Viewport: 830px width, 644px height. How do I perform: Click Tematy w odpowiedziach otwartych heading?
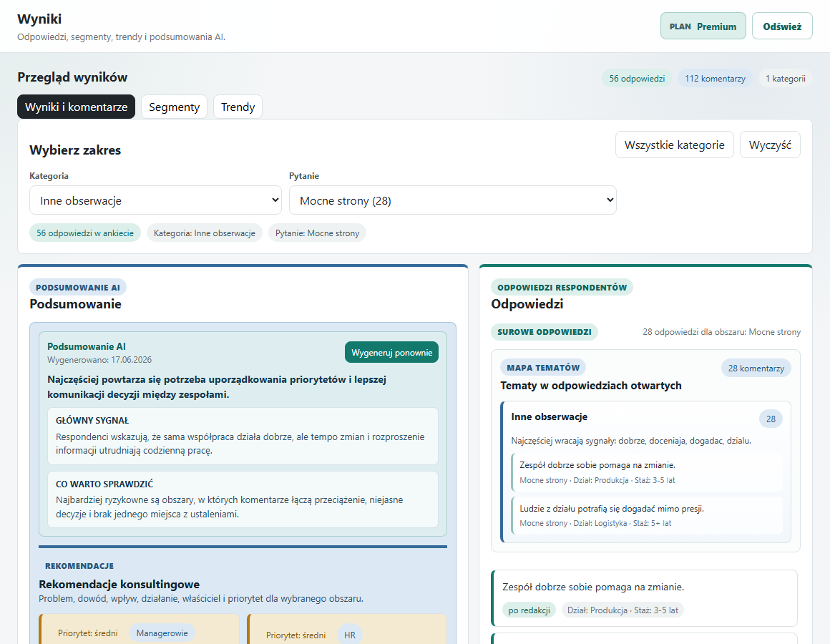pos(591,385)
